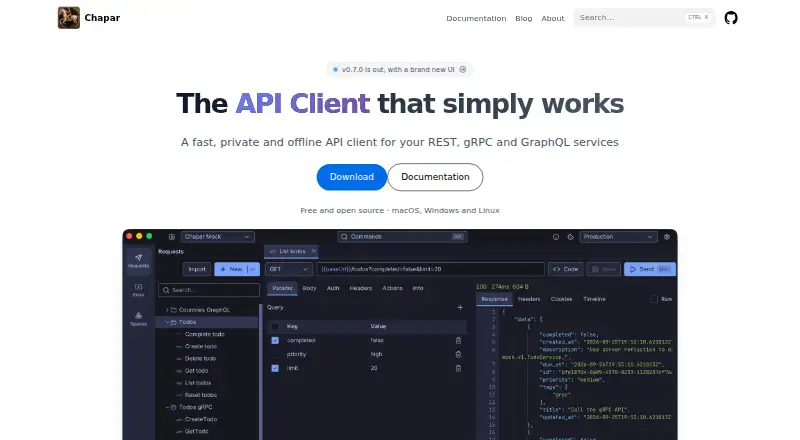Open the request Headers tab next to Auth
This screenshot has width=800, height=440.
coord(361,288)
